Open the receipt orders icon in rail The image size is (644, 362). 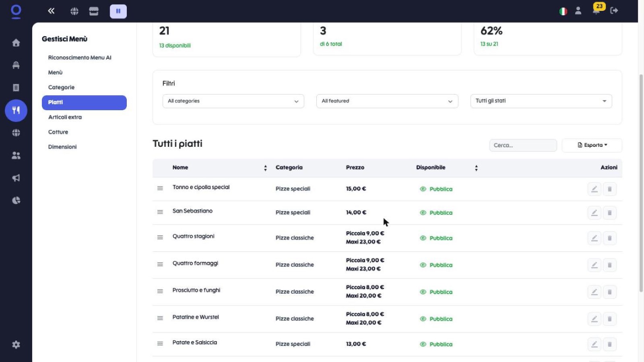16,88
